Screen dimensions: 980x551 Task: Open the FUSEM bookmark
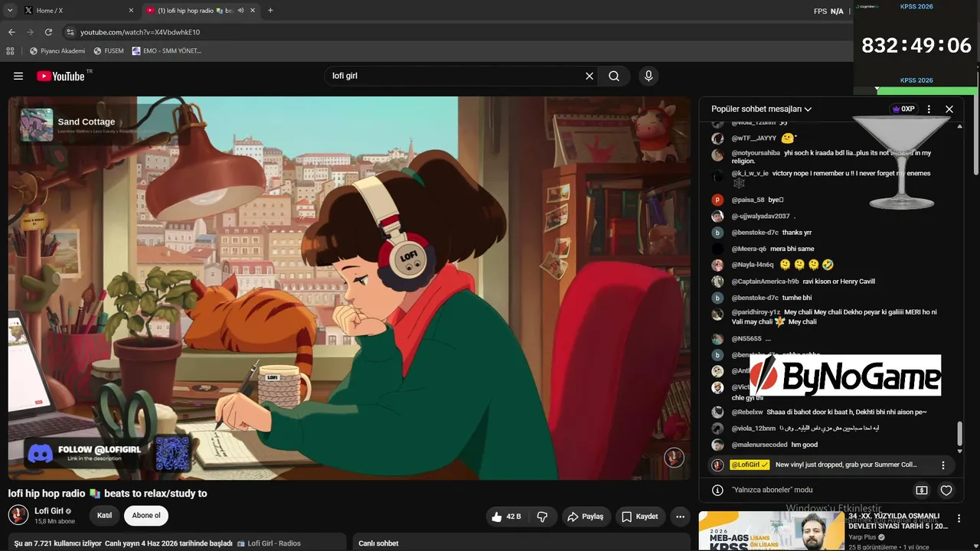click(x=109, y=51)
